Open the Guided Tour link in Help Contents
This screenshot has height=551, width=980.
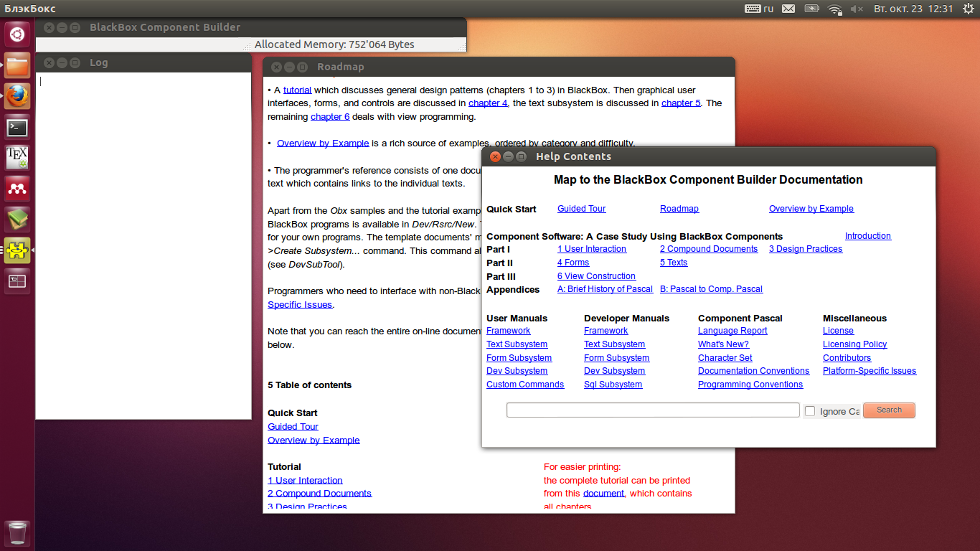tap(581, 209)
